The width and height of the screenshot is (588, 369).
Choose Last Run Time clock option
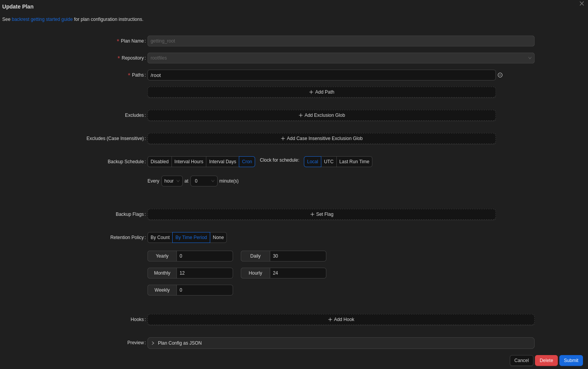(x=354, y=162)
